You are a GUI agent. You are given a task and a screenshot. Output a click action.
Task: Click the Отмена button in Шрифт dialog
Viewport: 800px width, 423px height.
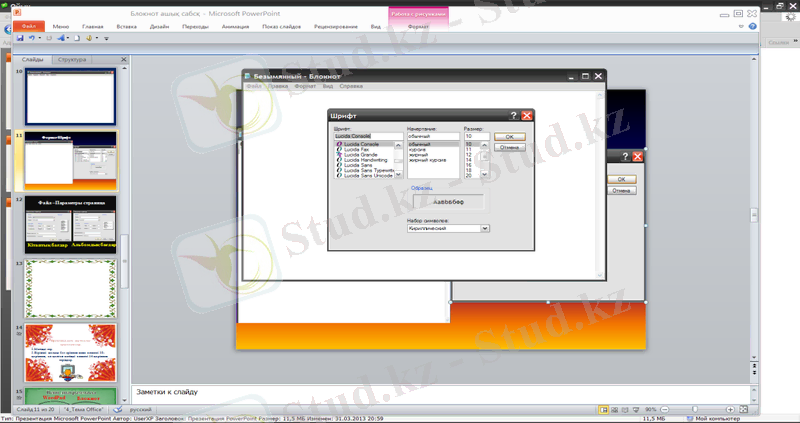tap(509, 149)
